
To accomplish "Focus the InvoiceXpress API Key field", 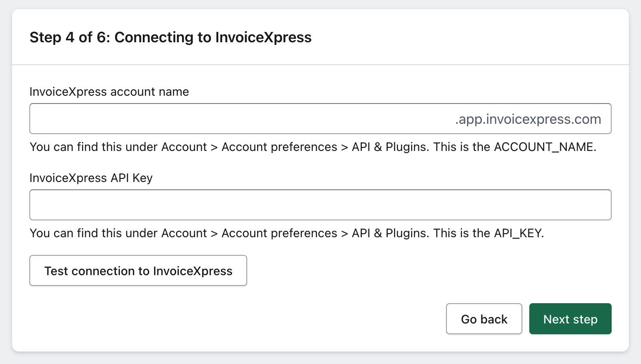I will 320,205.
